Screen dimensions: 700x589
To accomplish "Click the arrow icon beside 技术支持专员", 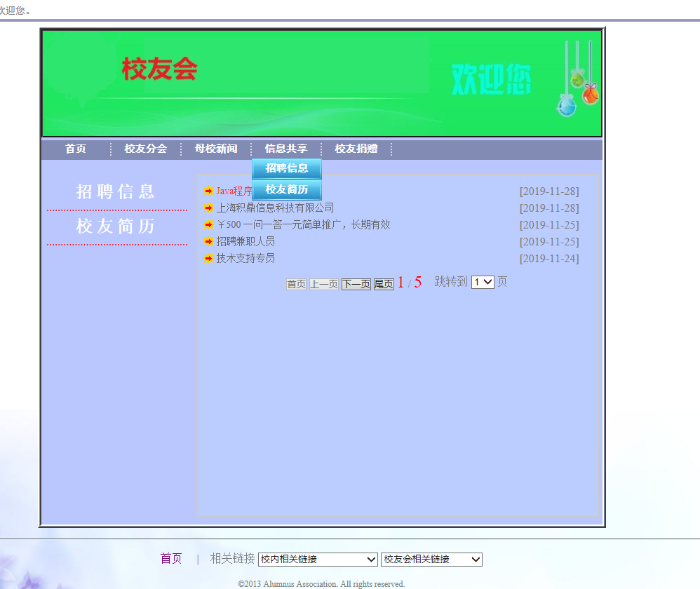I will tap(208, 258).
